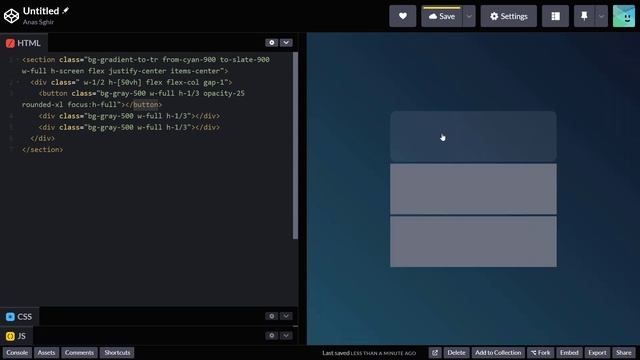This screenshot has height=360, width=640.
Task: Expand the JS editor chevron menu
Action: [286, 336]
